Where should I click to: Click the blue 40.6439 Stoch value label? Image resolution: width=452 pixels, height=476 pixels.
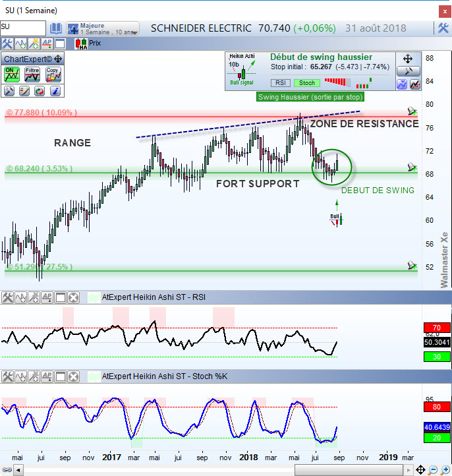coord(437,427)
